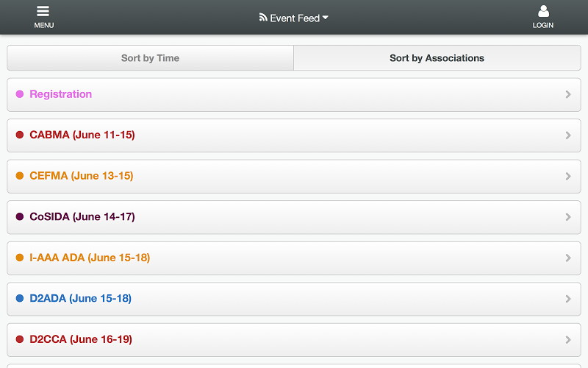This screenshot has width=588, height=368.
Task: Expand the CABMA row chevron arrow
Action: [568, 135]
